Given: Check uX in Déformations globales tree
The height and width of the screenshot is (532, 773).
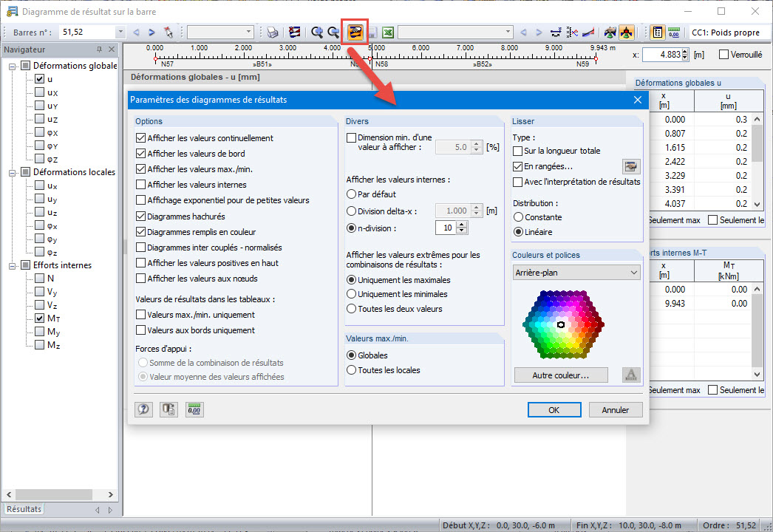Looking at the screenshot, I should coord(40,92).
